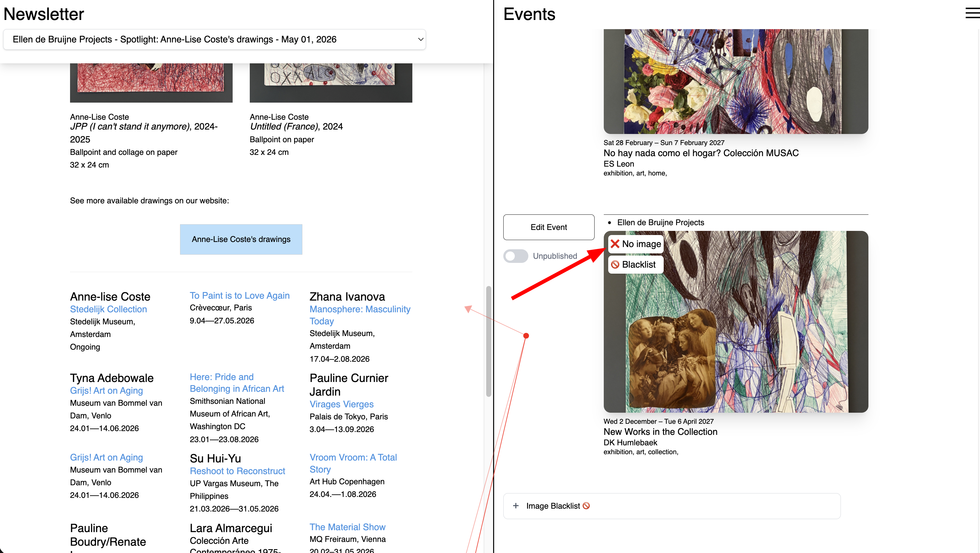Click the Newsletter panel heading
This screenshot has width=980, height=553.
click(44, 14)
